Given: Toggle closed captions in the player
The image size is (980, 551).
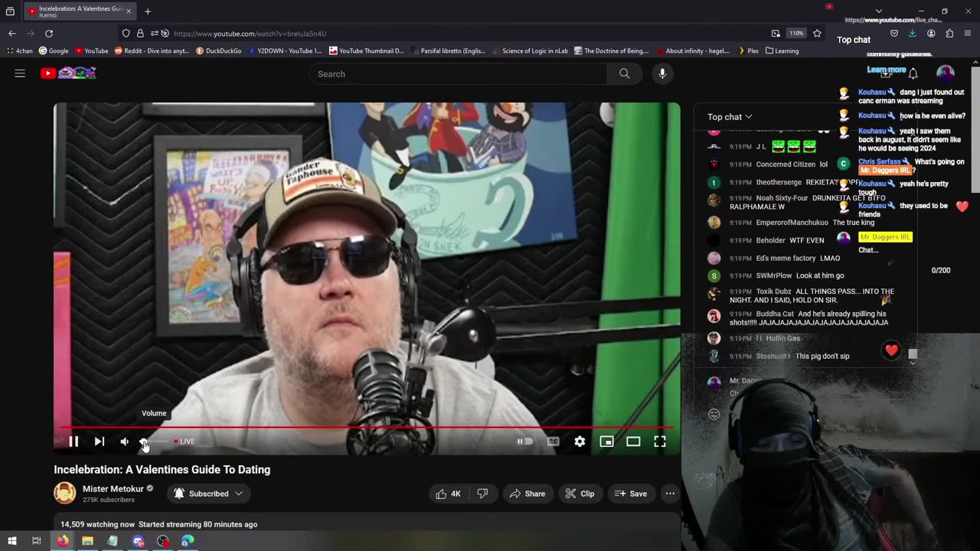Looking at the screenshot, I should point(553,442).
